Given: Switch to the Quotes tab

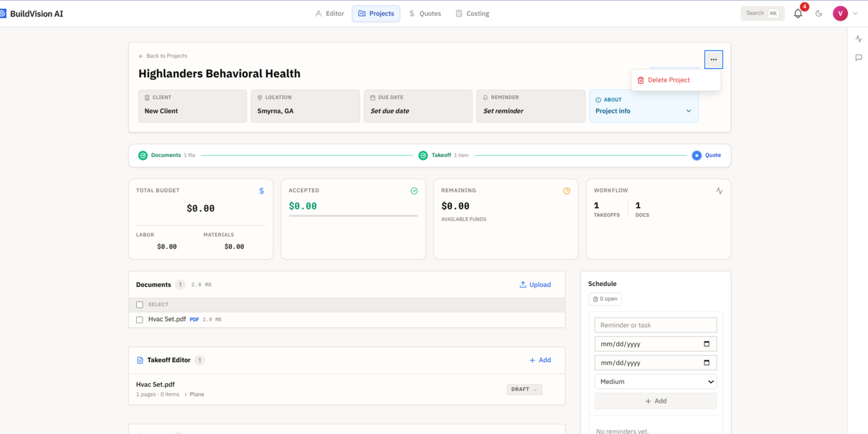Looking at the screenshot, I should (x=425, y=14).
